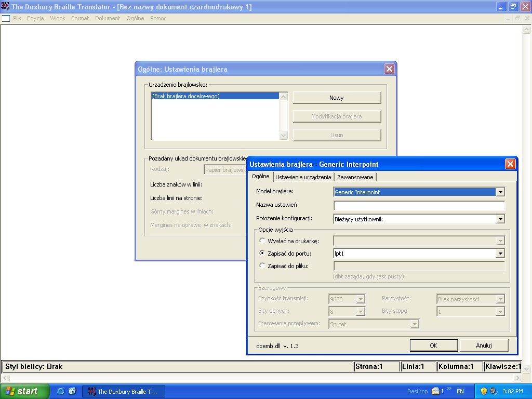Click the 3:02 PM clock
This screenshot has width=532, height=399.
[x=513, y=392]
